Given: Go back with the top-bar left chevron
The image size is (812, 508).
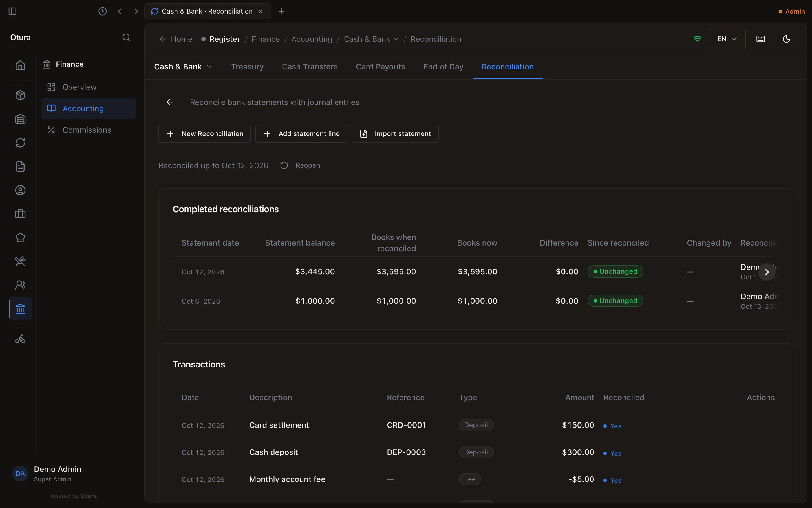Looking at the screenshot, I should tap(120, 11).
